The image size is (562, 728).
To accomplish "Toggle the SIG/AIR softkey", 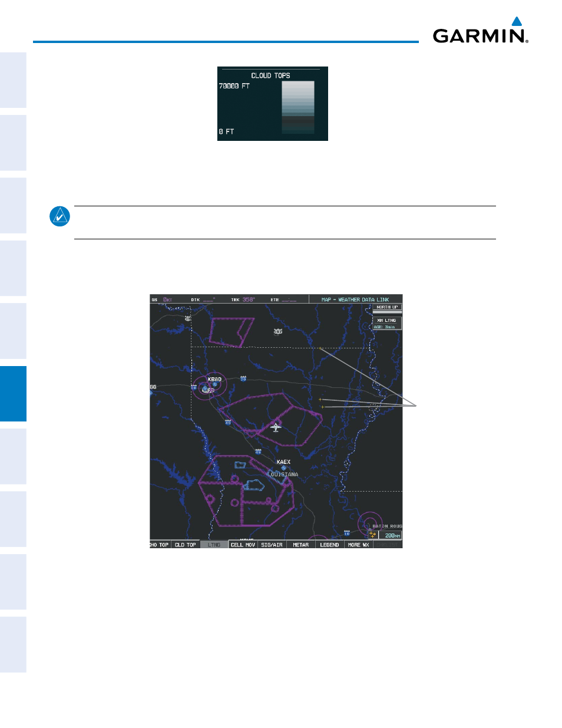I will pyautogui.click(x=272, y=545).
